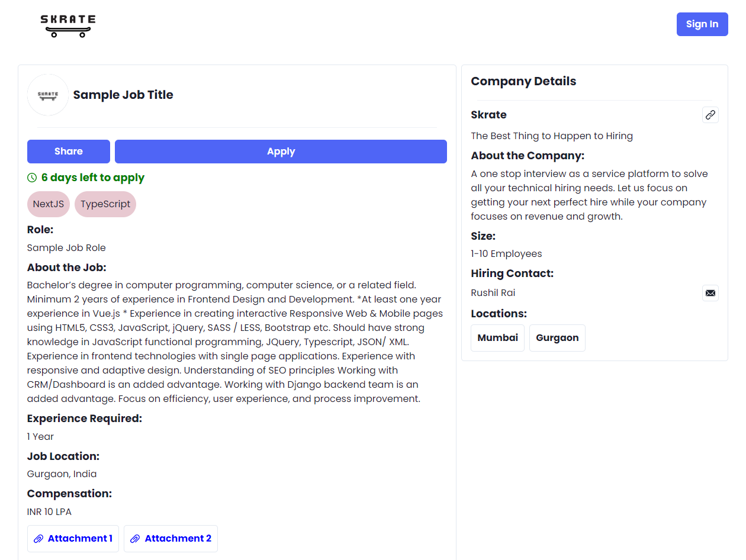
Task: Choose the Mumbai location chip
Action: (497, 338)
